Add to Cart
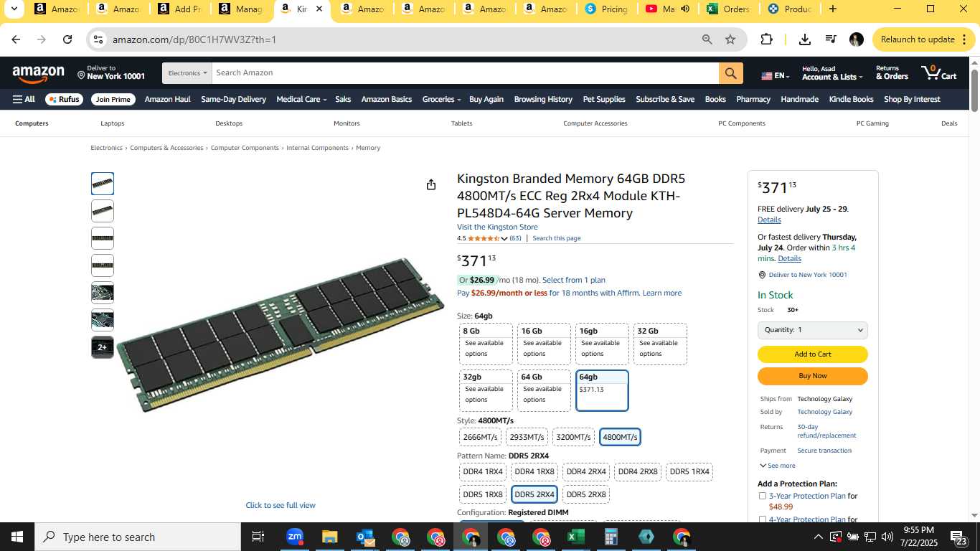The height and width of the screenshot is (551, 980). click(812, 354)
